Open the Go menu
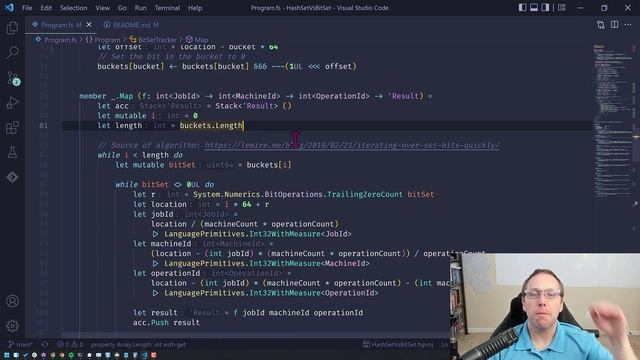 (x=122, y=8)
